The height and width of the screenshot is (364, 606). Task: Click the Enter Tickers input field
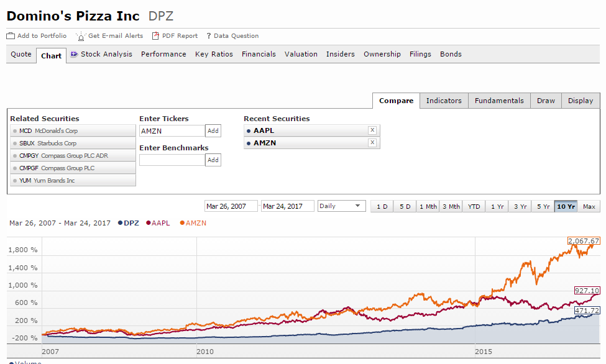click(x=172, y=130)
